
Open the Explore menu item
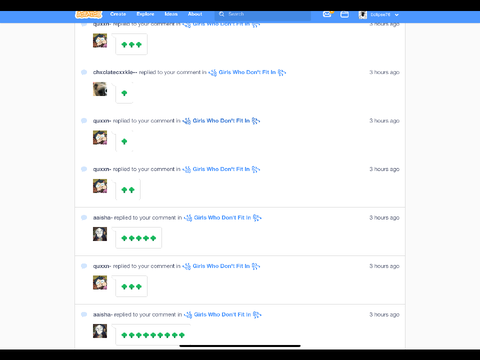click(145, 14)
